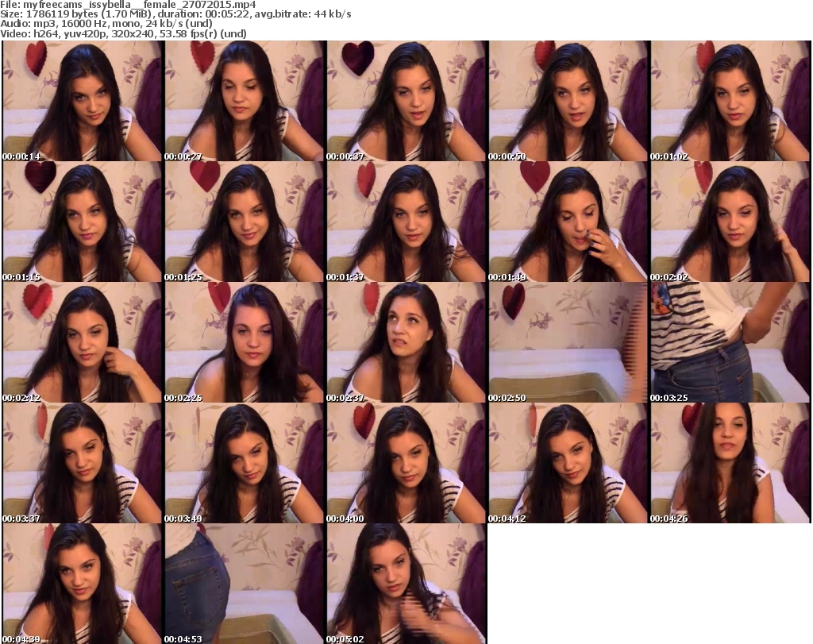Open the frame stamped 00:02:12
The image size is (813, 644).
[x=82, y=342]
